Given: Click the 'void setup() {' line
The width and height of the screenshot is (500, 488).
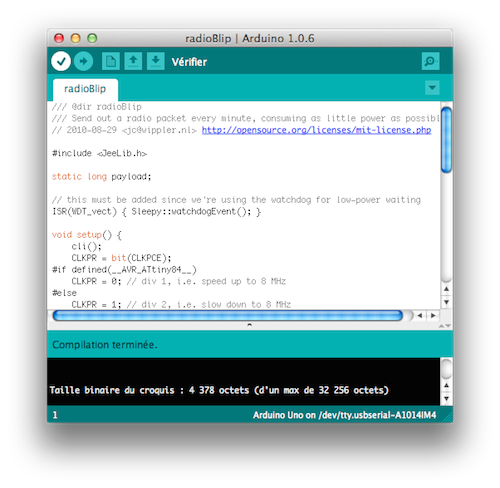Looking at the screenshot, I should tap(87, 235).
